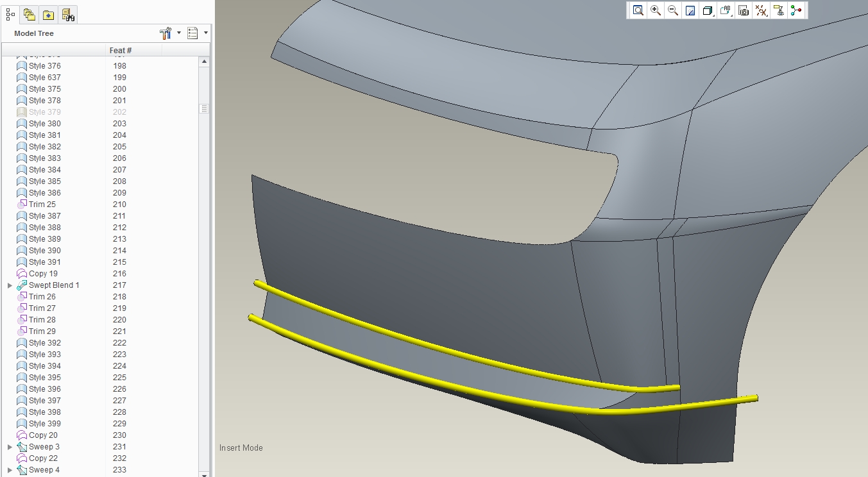868x477 pixels.
Task: Click the Refit view icon
Action: 638,10
